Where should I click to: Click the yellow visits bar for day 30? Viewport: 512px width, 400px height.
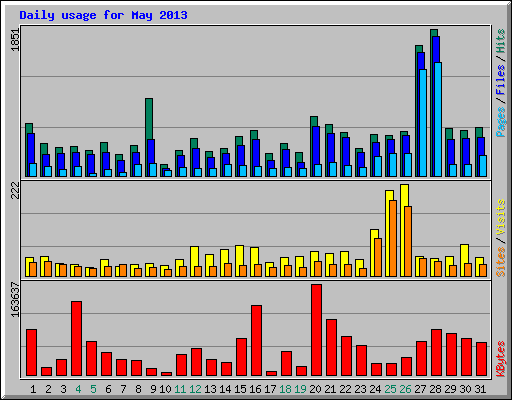click(x=464, y=253)
